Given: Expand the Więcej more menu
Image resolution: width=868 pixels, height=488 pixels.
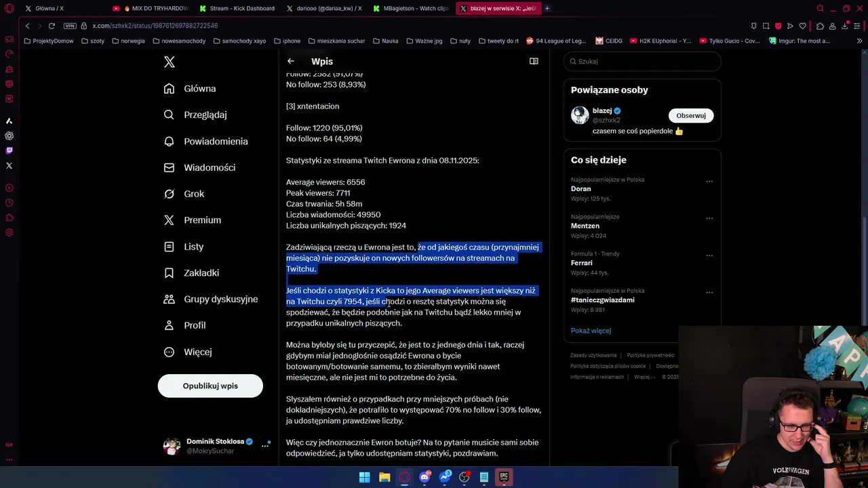Looking at the screenshot, I should click(189, 352).
